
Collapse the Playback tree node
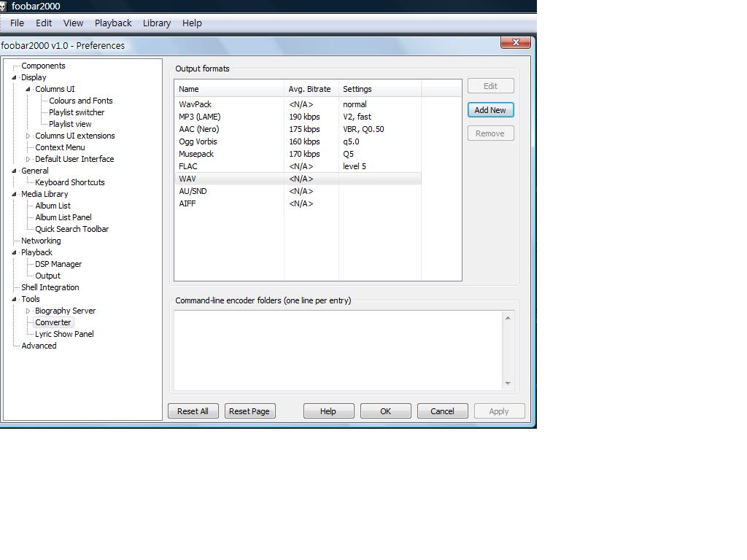pyautogui.click(x=14, y=252)
